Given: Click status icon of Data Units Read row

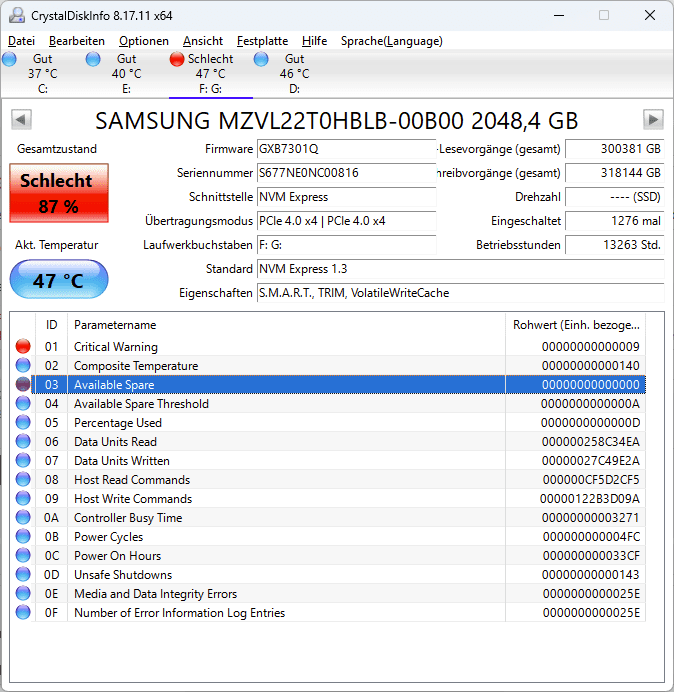Looking at the screenshot, I should [23, 441].
